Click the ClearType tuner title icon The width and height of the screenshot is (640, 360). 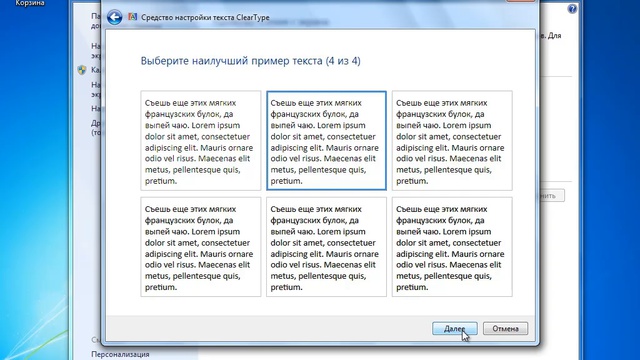point(133,17)
